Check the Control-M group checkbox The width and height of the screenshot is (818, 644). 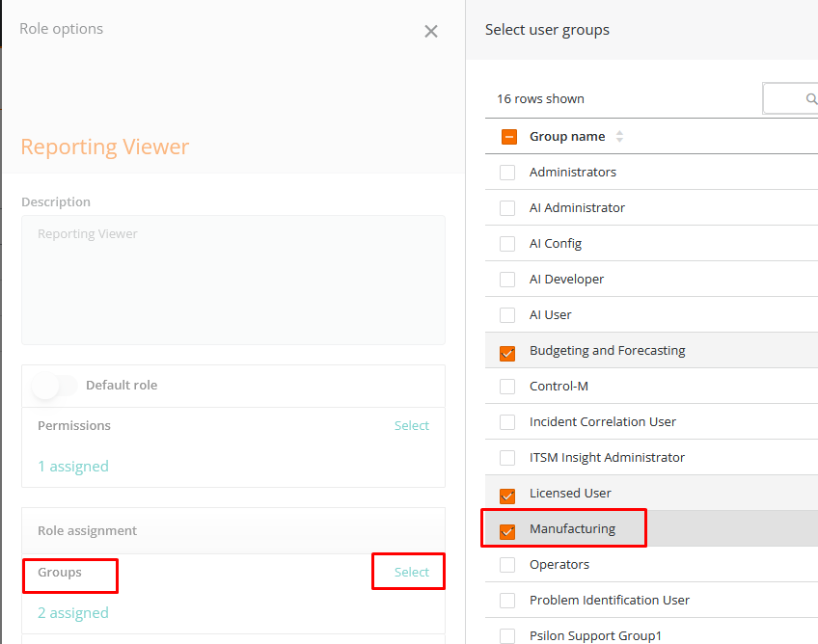click(x=507, y=387)
